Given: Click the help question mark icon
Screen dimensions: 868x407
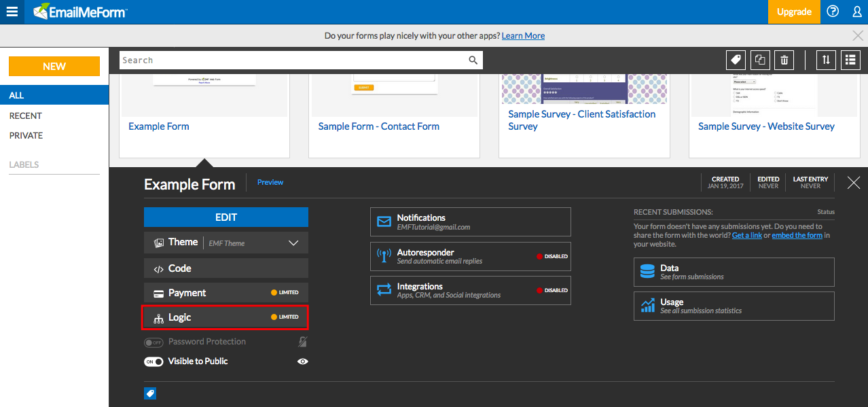Looking at the screenshot, I should pyautogui.click(x=833, y=12).
